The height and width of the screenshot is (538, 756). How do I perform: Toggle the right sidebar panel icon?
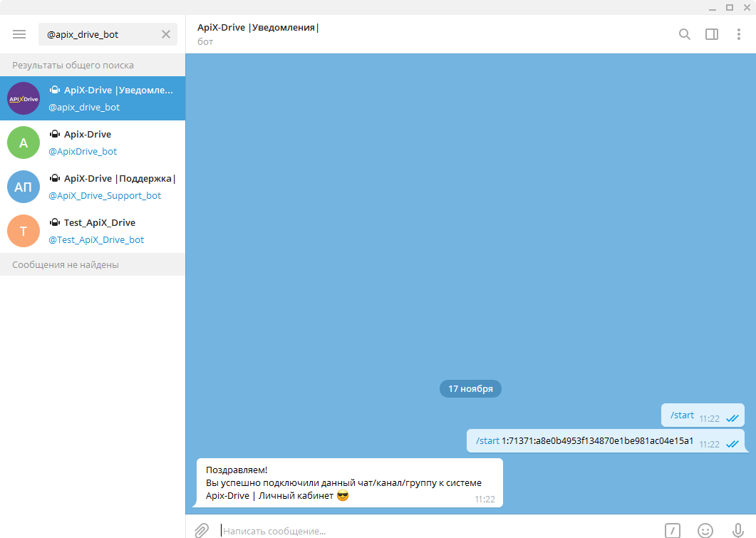point(712,34)
